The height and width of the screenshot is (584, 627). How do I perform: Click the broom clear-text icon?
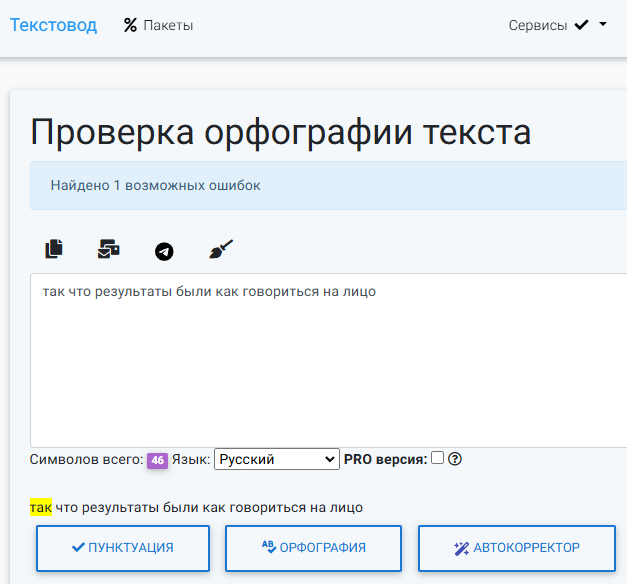point(221,249)
